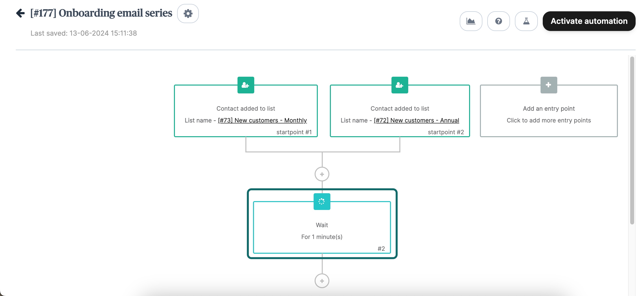Image resolution: width=644 pixels, height=296 pixels.
Task: Open automation settings gear icon
Action: 188,14
